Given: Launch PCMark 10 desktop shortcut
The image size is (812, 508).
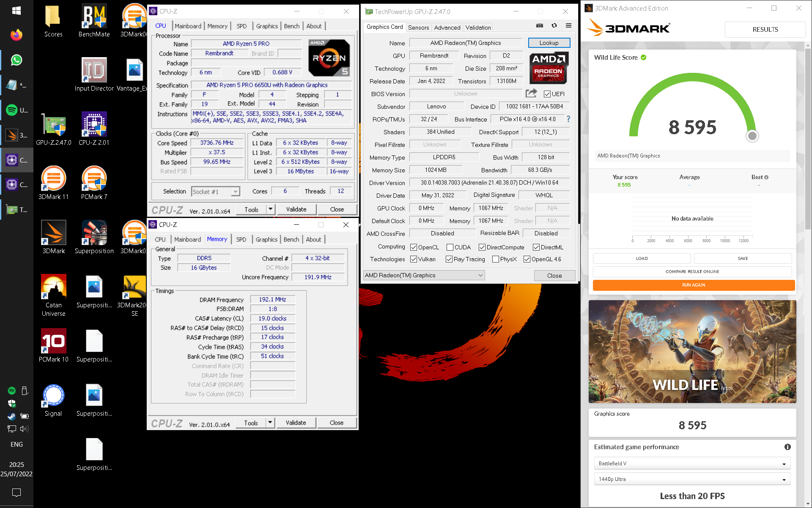Looking at the screenshot, I should click(53, 346).
